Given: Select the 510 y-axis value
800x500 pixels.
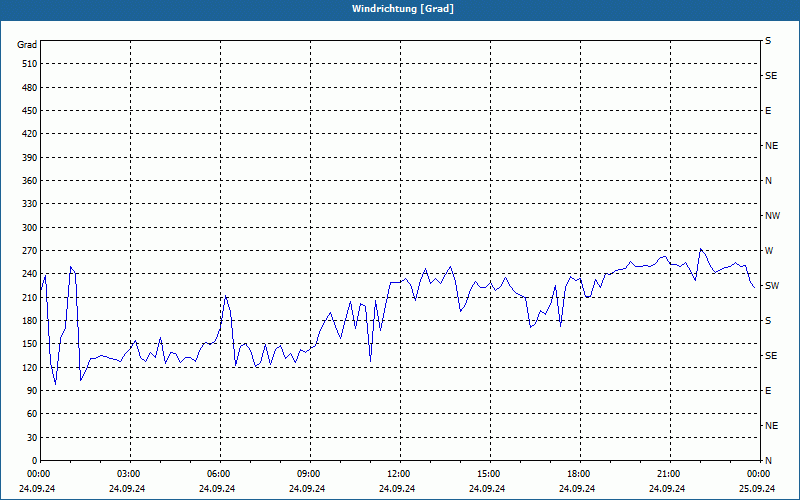Looking at the screenshot, I should [x=30, y=64].
